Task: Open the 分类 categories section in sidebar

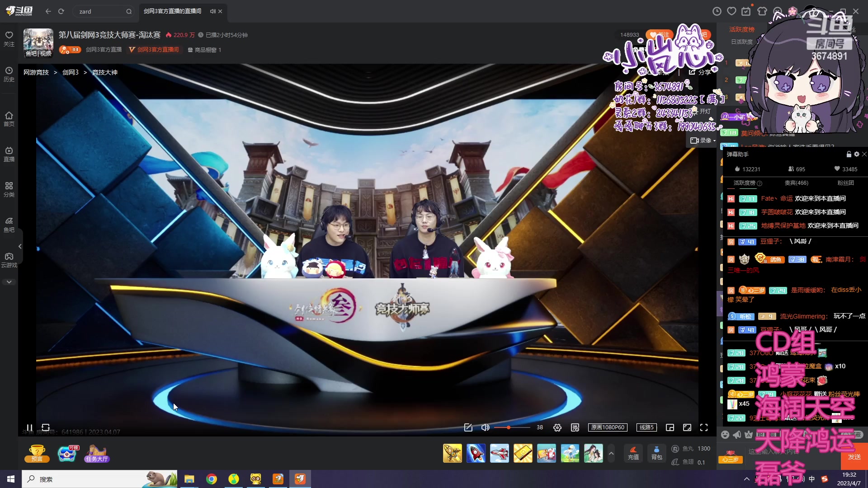Action: click(x=9, y=190)
